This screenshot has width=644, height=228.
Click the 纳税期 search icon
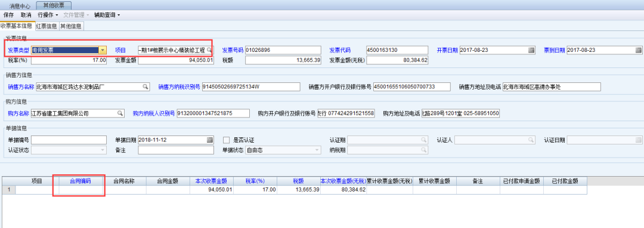pos(423,150)
